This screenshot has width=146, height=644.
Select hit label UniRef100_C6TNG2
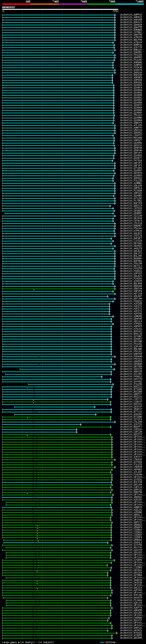(x=131, y=32)
